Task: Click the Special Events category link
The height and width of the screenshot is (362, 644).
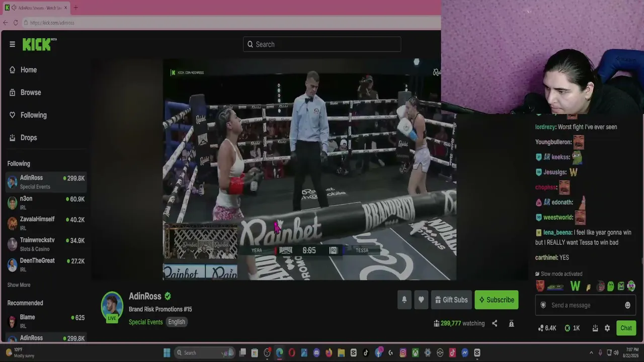Action: pyautogui.click(x=145, y=322)
